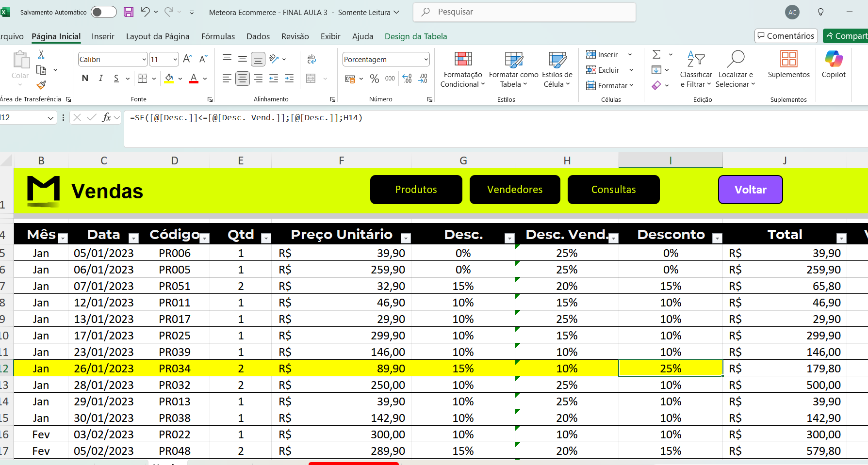Open the Design da Tabela tab
Image resolution: width=868 pixels, height=465 pixels.
(x=416, y=36)
